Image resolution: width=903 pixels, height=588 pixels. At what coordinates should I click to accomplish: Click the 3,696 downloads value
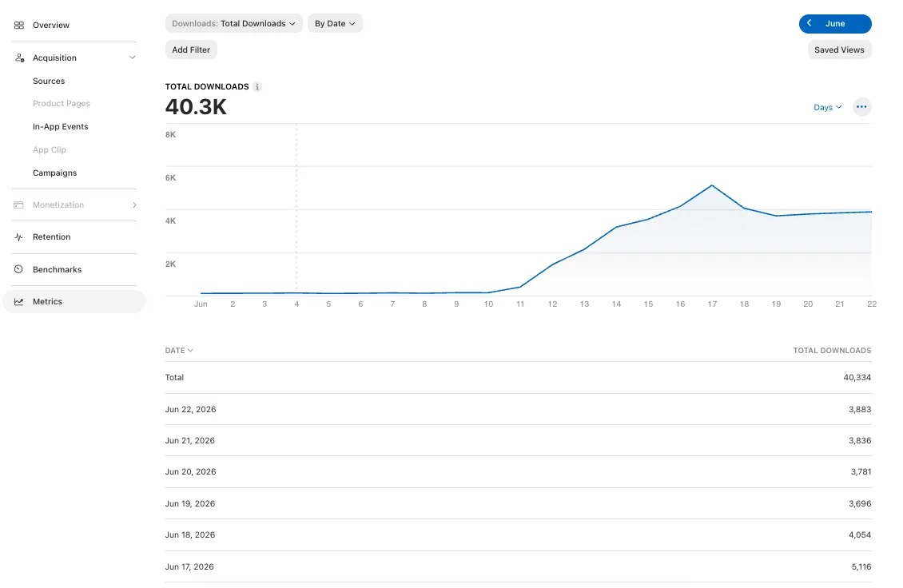coord(860,503)
